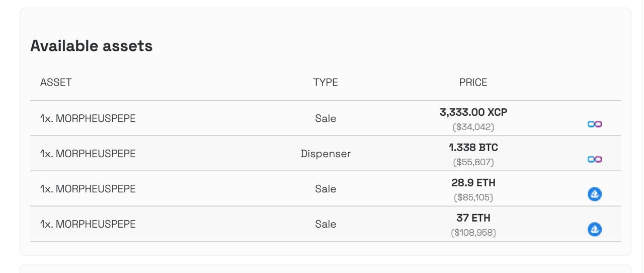The width and height of the screenshot is (644, 273).
Task: Open OpenSea icon for 28.9 ETH sale
Action: click(x=595, y=194)
